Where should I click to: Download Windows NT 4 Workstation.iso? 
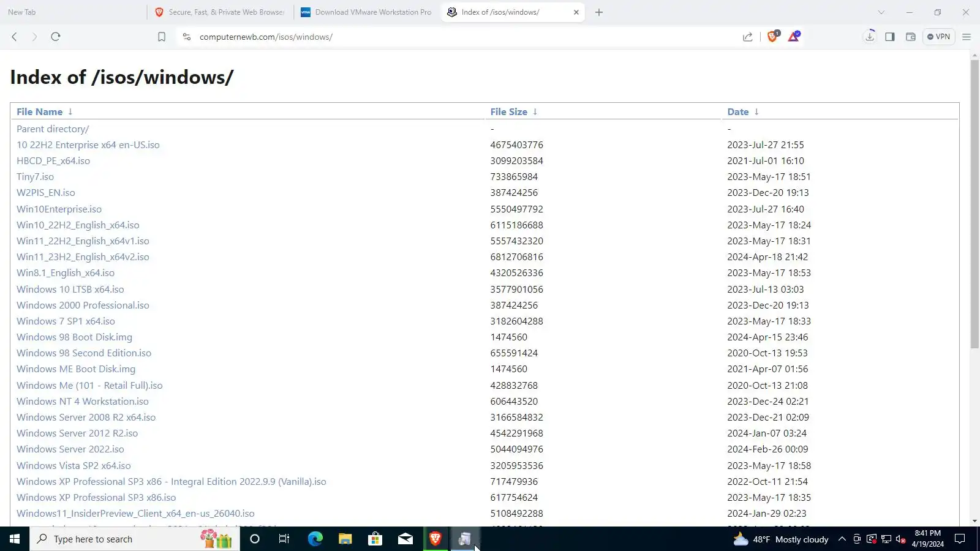click(x=83, y=402)
